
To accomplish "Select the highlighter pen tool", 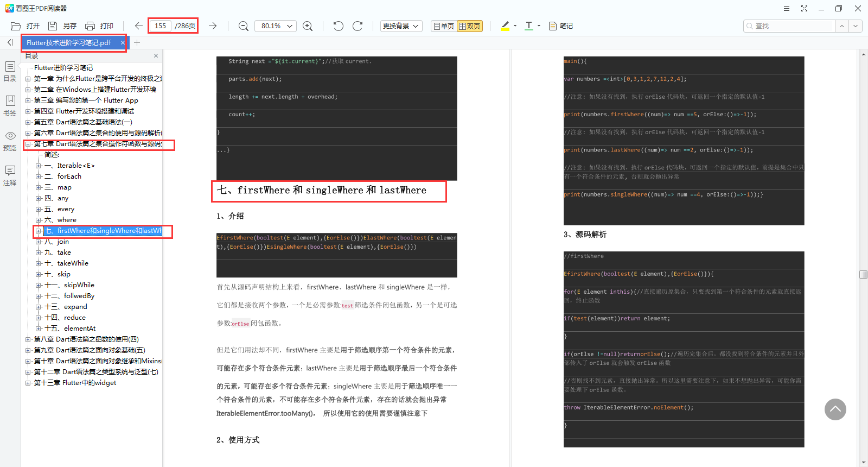I will pos(505,26).
